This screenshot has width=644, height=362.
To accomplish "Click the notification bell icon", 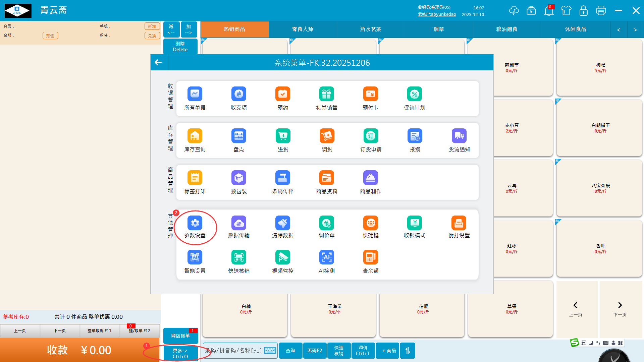I will point(549,11).
